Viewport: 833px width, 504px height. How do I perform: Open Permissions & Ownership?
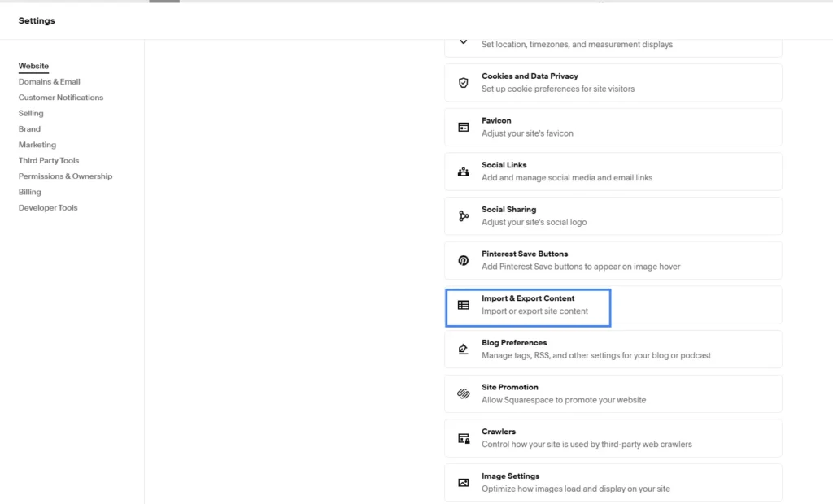point(65,176)
